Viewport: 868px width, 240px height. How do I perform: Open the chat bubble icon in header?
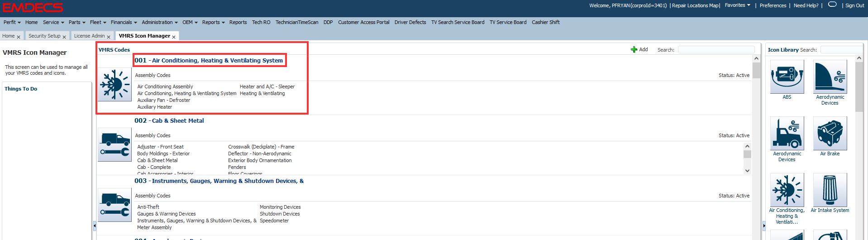(x=832, y=5)
